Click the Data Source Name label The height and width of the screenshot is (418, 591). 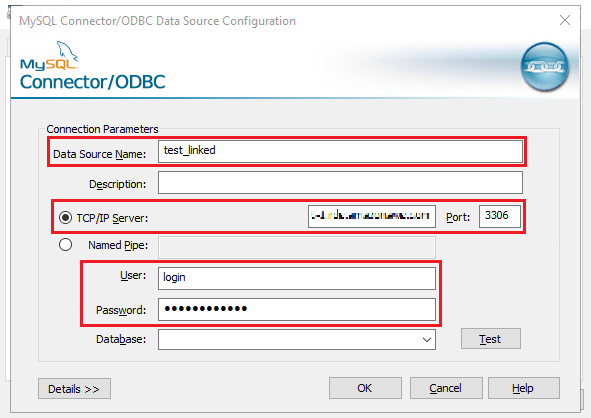[100, 154]
